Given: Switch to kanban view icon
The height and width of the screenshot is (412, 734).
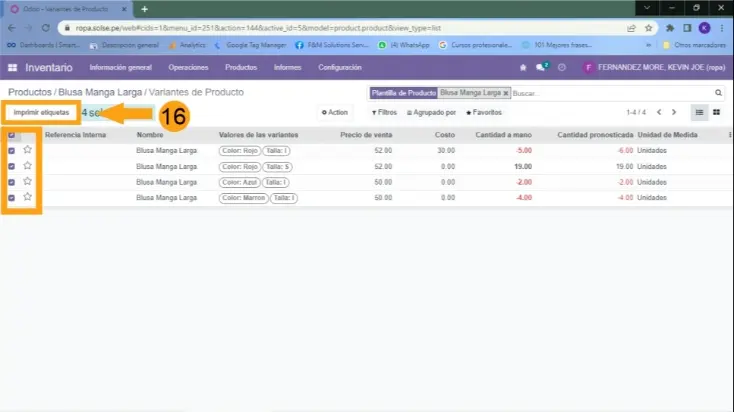Looking at the screenshot, I should click(x=716, y=112).
